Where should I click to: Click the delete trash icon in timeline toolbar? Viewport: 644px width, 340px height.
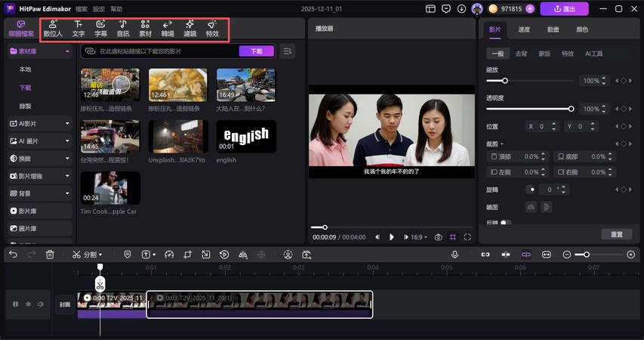50,255
